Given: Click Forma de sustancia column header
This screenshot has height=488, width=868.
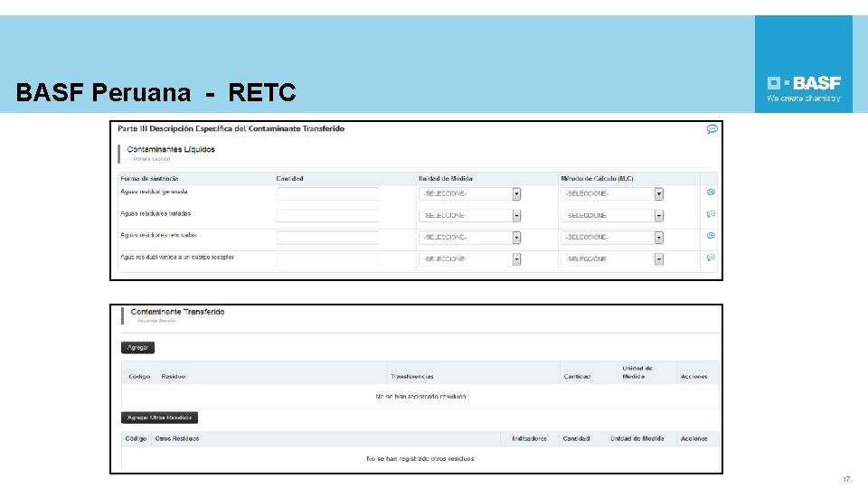Looking at the screenshot, I should pos(149,179).
